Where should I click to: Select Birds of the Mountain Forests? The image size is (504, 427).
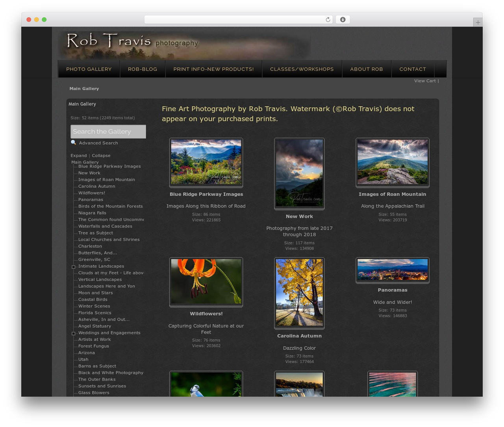(111, 206)
